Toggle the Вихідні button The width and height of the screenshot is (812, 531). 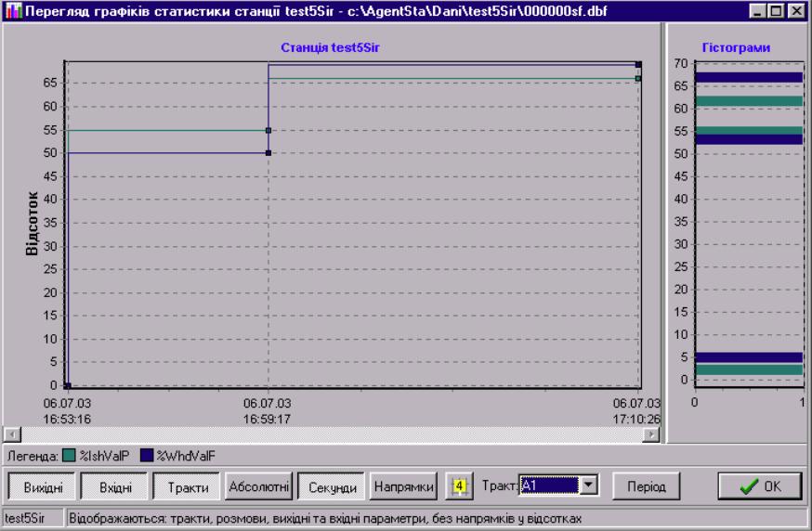43,486
